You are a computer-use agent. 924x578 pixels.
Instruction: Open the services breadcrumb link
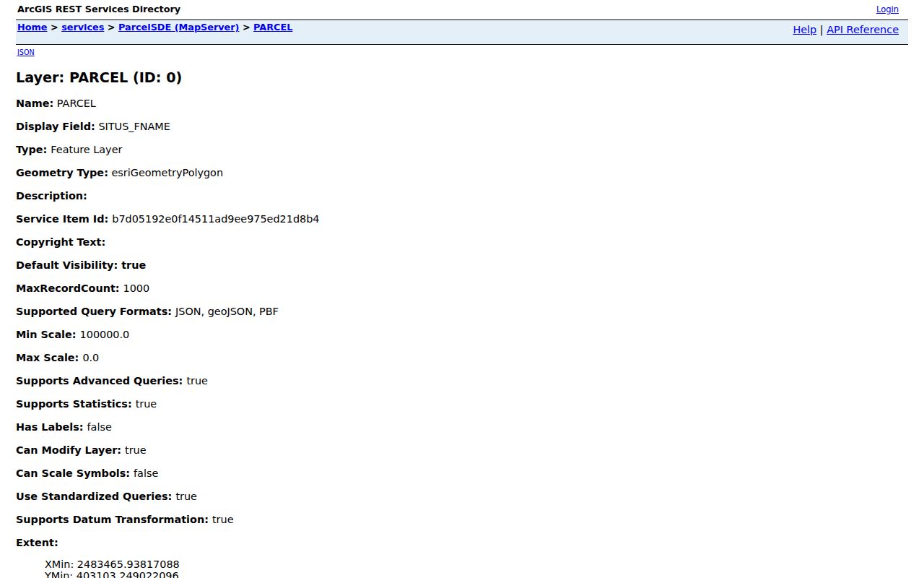click(x=83, y=27)
